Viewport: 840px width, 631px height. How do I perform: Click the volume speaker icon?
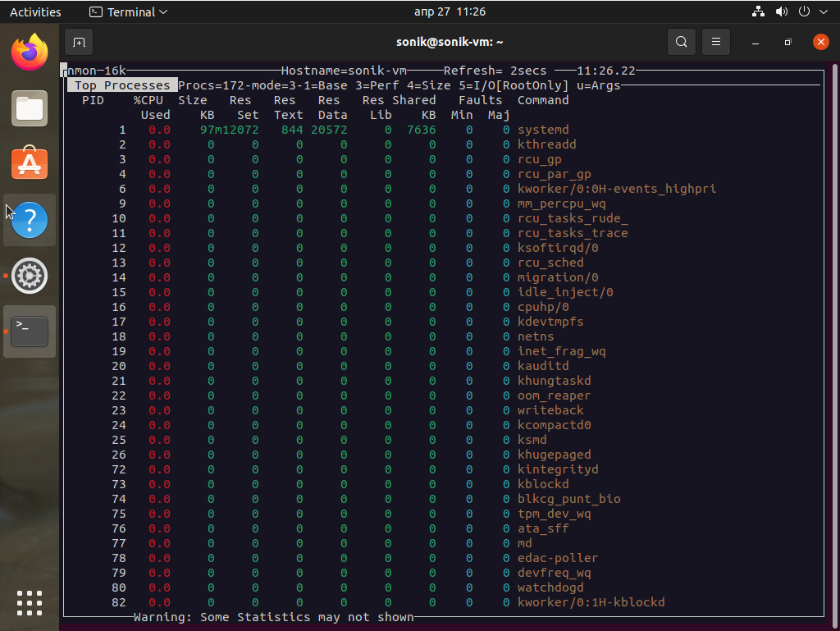(781, 12)
